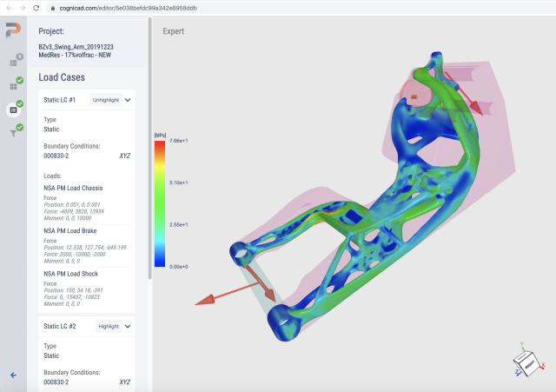Screen dimensions: 556x392
Task: Open the list view sidebar icon
Action: point(13,63)
